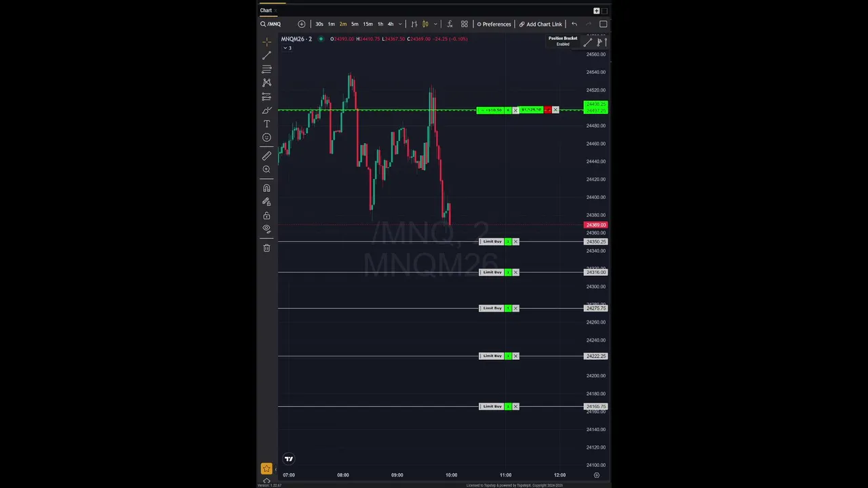Image resolution: width=868 pixels, height=488 pixels.
Task: Click the trash icon to remove drawings
Action: (267, 248)
